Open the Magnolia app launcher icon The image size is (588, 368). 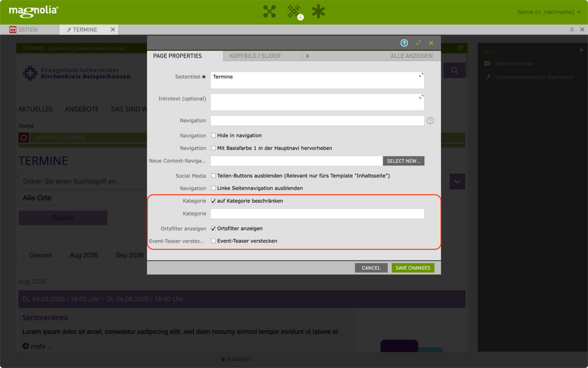(x=269, y=11)
